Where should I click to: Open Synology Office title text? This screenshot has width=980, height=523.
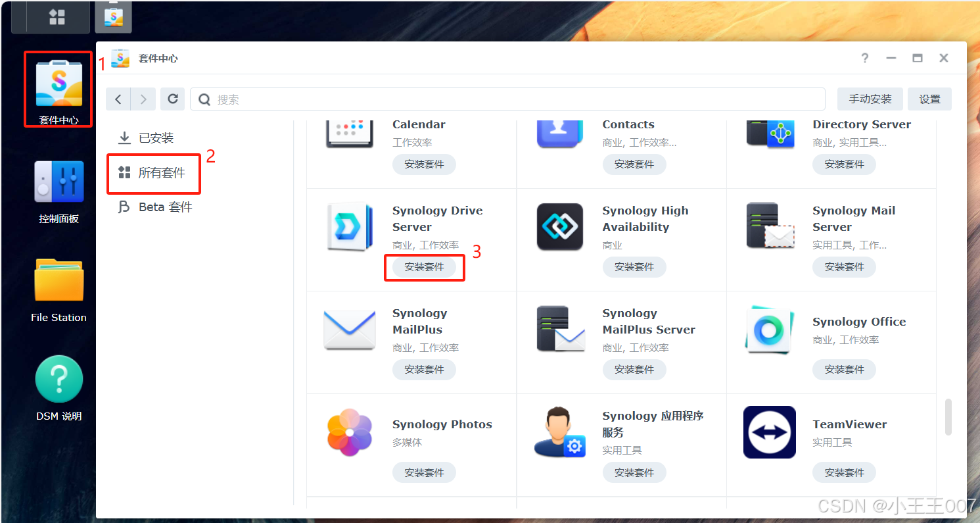click(x=859, y=322)
